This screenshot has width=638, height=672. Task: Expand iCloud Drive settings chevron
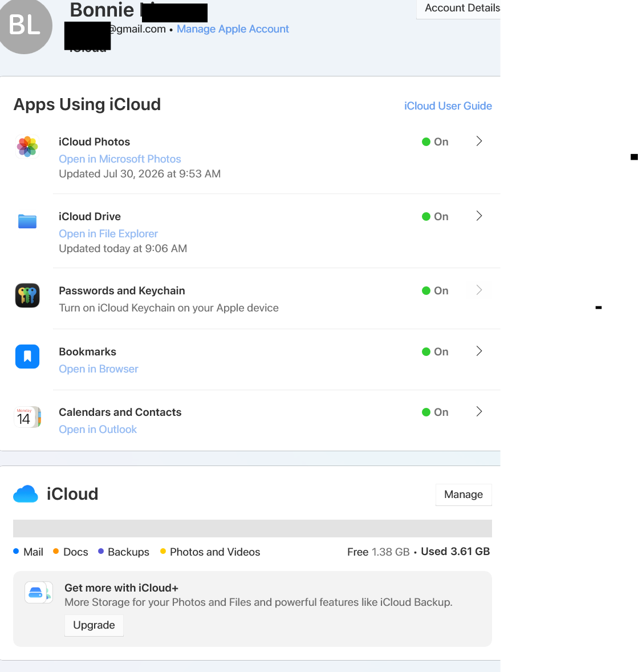(479, 216)
